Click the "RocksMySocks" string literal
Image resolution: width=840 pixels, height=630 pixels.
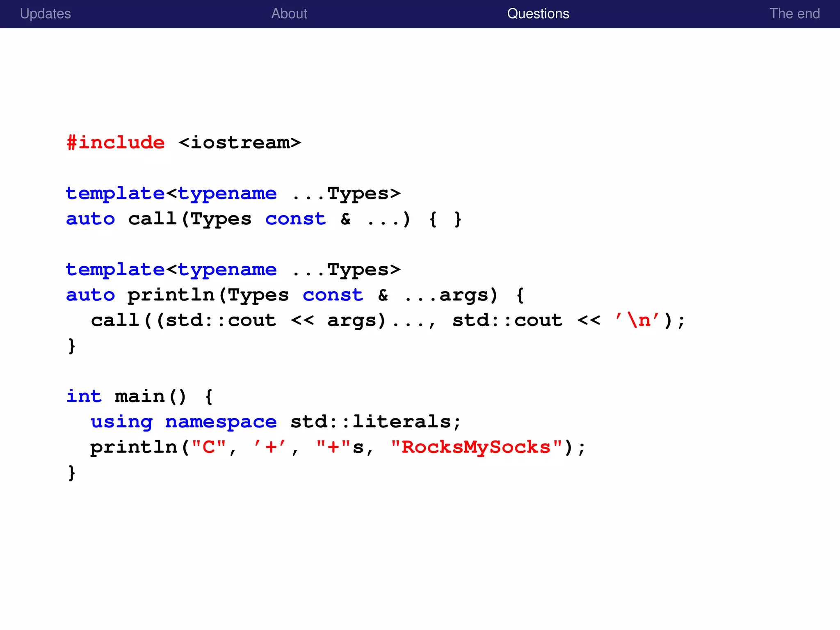click(x=476, y=447)
